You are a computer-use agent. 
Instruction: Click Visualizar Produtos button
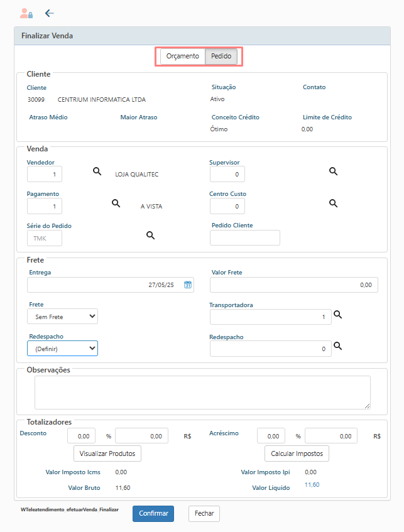coord(107,453)
